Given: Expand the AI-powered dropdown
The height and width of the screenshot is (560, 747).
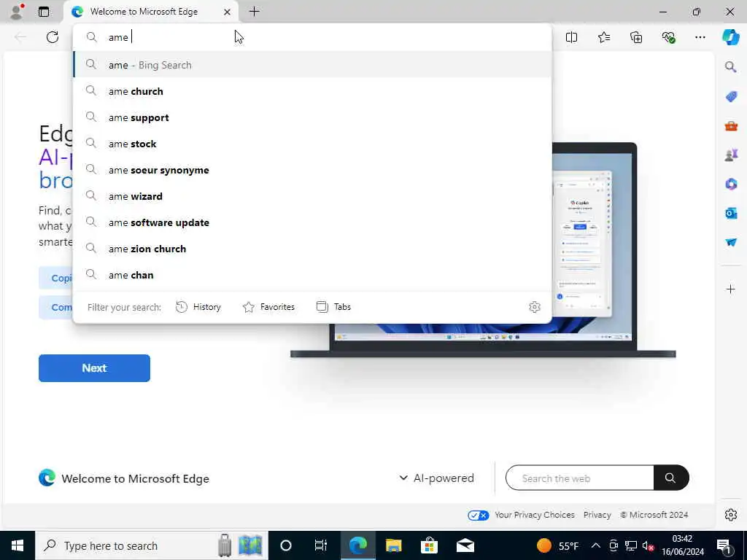Looking at the screenshot, I should pyautogui.click(x=436, y=478).
